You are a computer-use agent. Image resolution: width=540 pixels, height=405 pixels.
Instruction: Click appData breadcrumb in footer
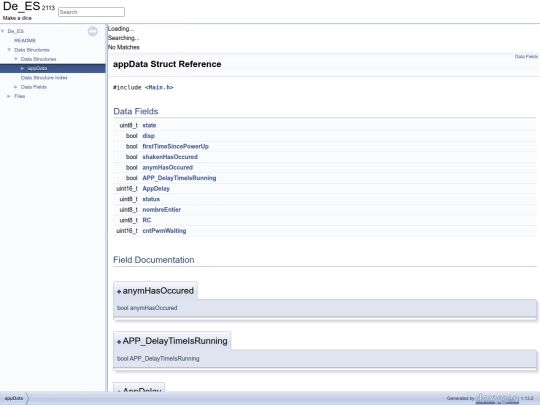pos(14,398)
